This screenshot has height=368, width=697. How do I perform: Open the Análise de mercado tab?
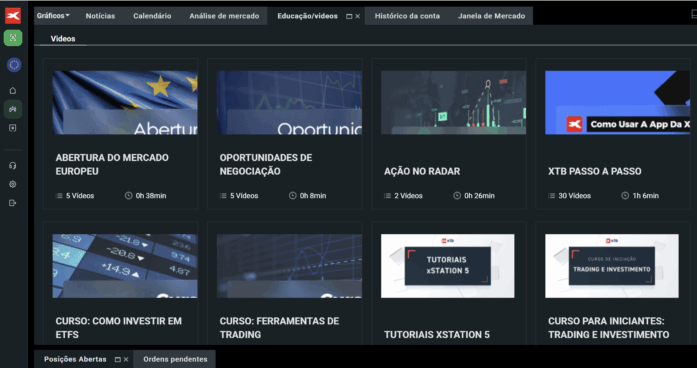[x=224, y=16]
